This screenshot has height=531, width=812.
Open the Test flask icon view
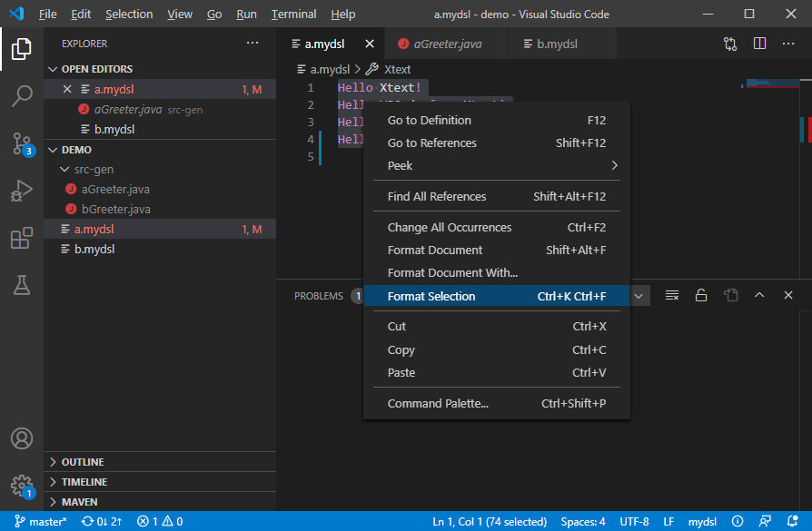(21, 285)
